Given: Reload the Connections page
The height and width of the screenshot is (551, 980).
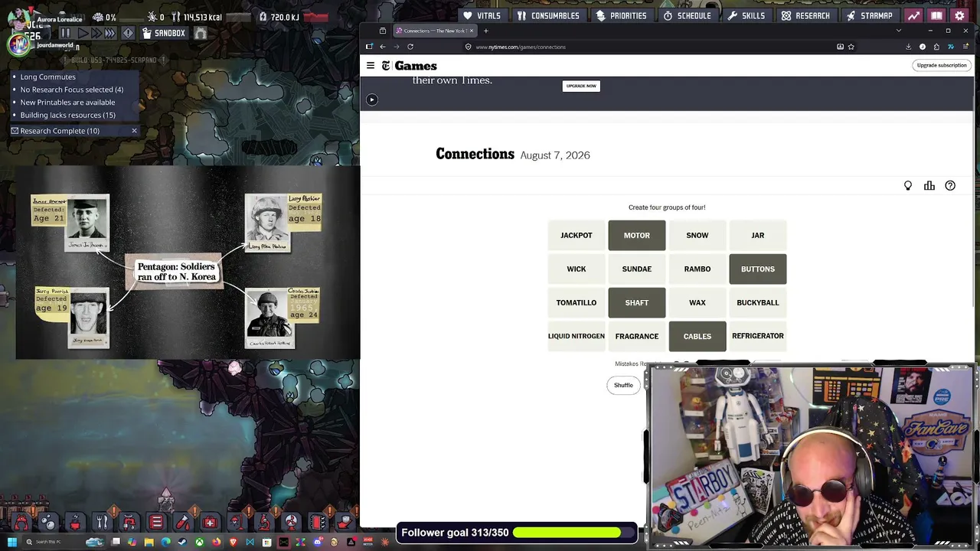Looking at the screenshot, I should 410,47.
